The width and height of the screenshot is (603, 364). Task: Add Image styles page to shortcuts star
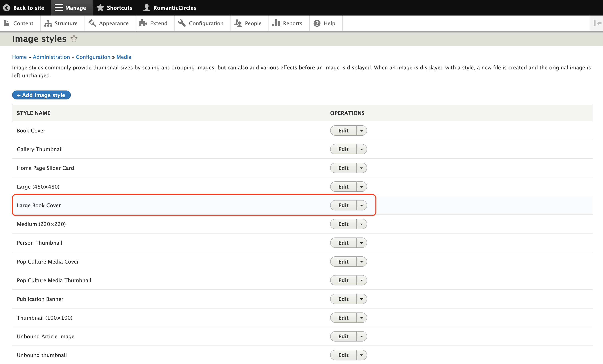click(74, 39)
